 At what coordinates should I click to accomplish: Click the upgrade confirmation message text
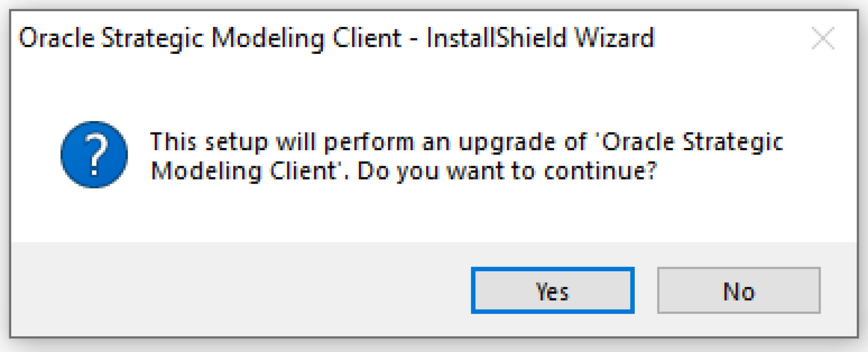point(467,156)
